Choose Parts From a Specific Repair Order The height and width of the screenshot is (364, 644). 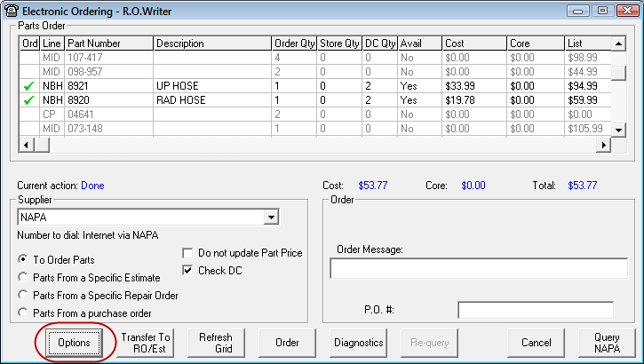[23, 295]
